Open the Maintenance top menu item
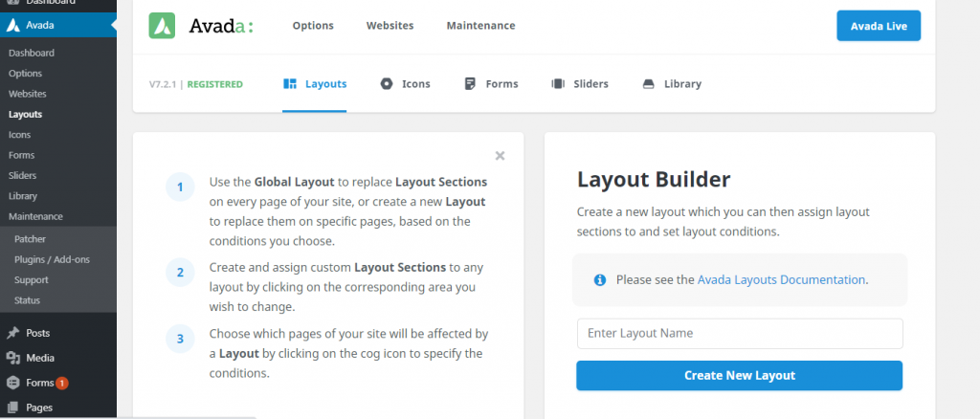This screenshot has width=980, height=419. tap(480, 26)
